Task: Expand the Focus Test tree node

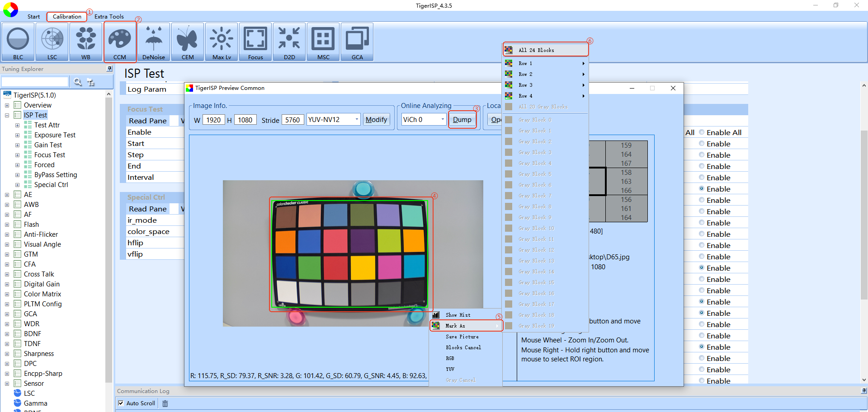Action: 17,155
